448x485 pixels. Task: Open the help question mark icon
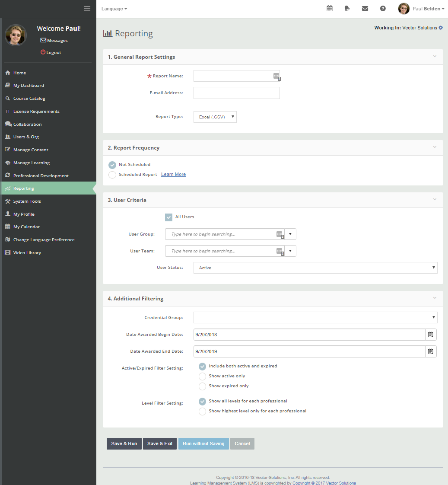coord(383,9)
